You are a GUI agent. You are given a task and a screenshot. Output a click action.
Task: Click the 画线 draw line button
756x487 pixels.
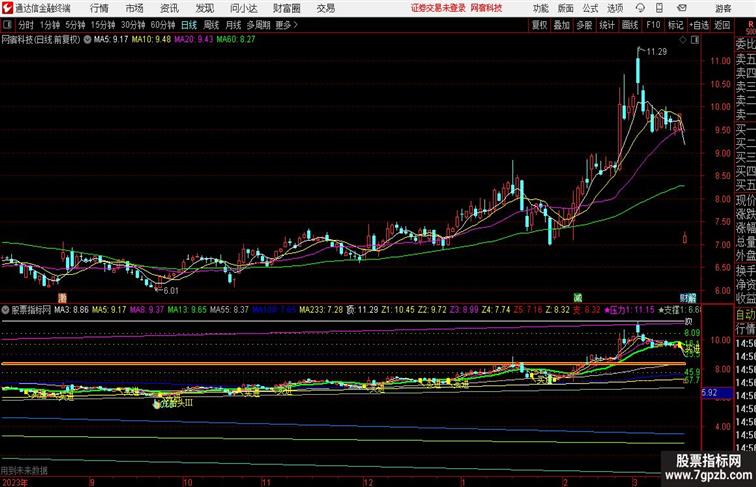(630, 25)
